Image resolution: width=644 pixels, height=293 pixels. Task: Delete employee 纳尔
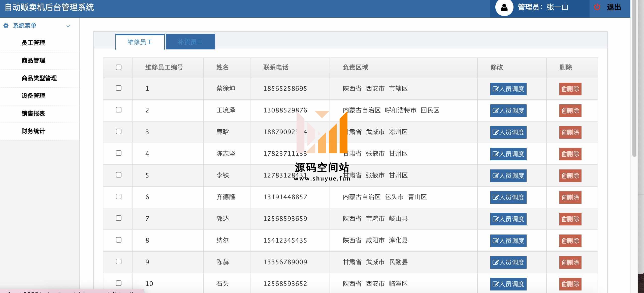[x=570, y=241]
